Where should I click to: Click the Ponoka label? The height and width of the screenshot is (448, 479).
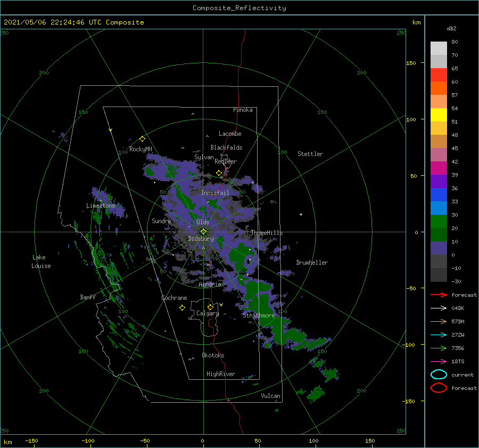click(243, 110)
